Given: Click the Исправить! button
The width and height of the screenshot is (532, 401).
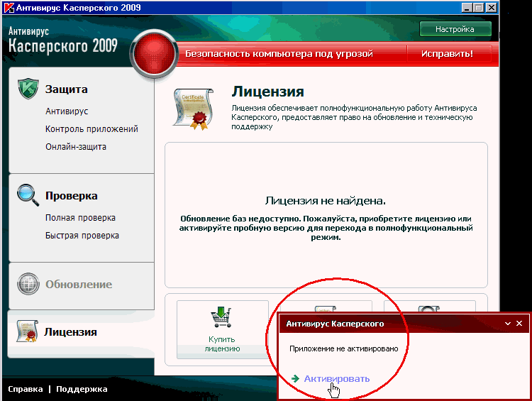Looking at the screenshot, I should click(447, 54).
